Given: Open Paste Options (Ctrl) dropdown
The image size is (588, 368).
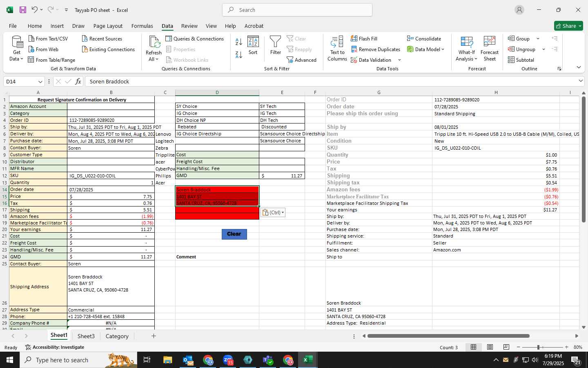Looking at the screenshot, I should [273, 213].
